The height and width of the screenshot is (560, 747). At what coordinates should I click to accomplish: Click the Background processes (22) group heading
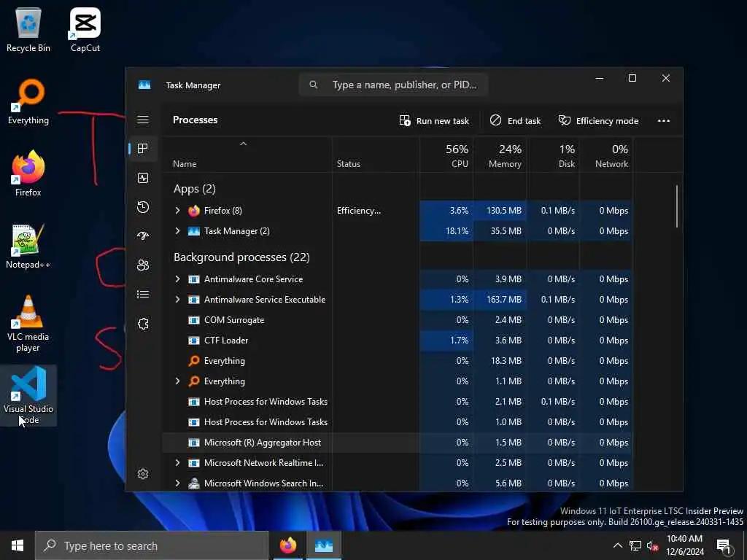[x=241, y=257]
